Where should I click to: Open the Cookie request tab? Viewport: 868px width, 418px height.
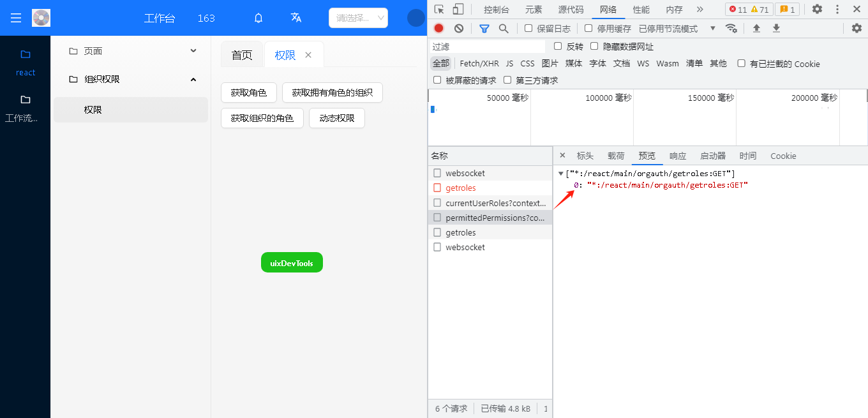coord(783,156)
